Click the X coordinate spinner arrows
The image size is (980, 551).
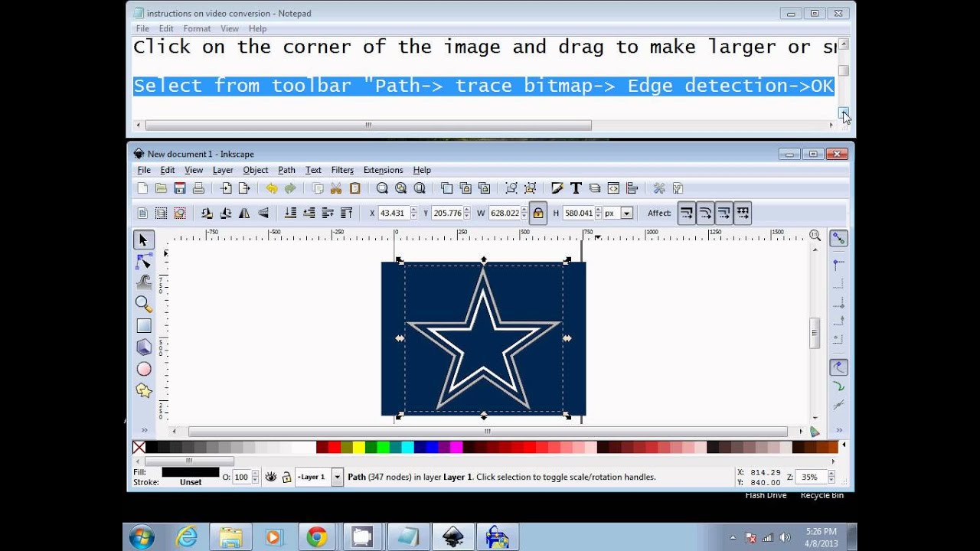[x=413, y=214]
